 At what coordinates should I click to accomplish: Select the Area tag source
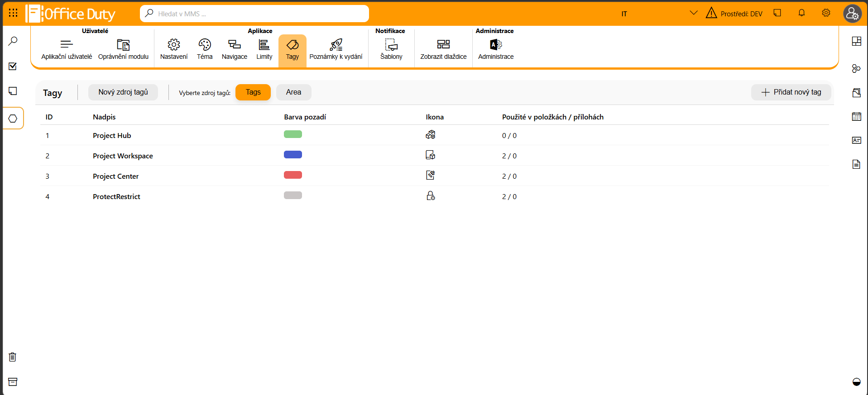293,92
